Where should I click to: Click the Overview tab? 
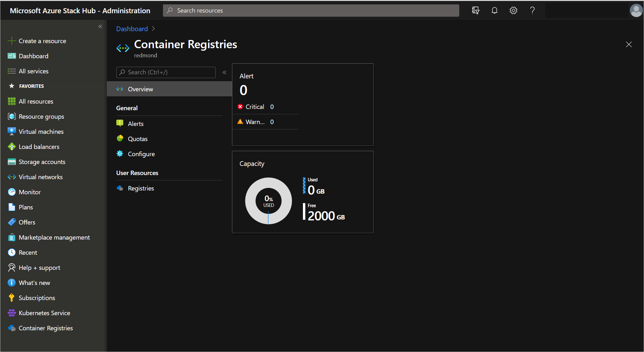pyautogui.click(x=140, y=89)
